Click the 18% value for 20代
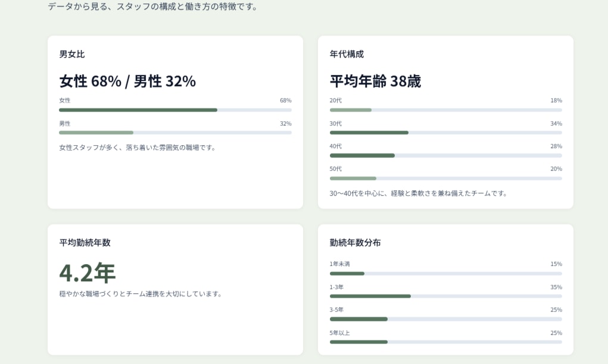This screenshot has width=608, height=364. point(556,101)
